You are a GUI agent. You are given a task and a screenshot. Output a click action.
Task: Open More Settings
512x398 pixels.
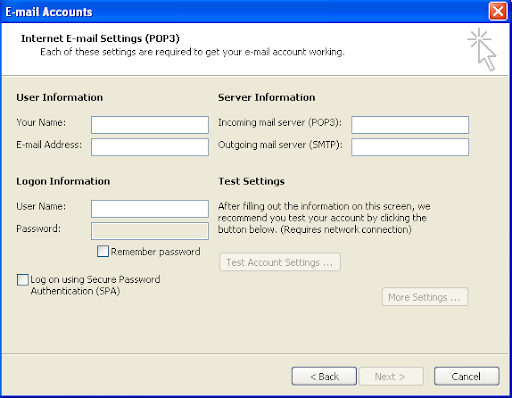click(x=425, y=297)
